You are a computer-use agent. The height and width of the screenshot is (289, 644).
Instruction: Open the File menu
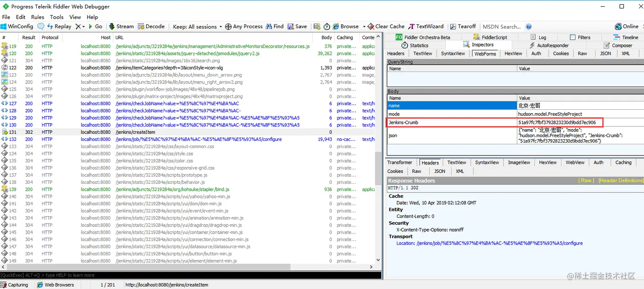(x=6, y=17)
